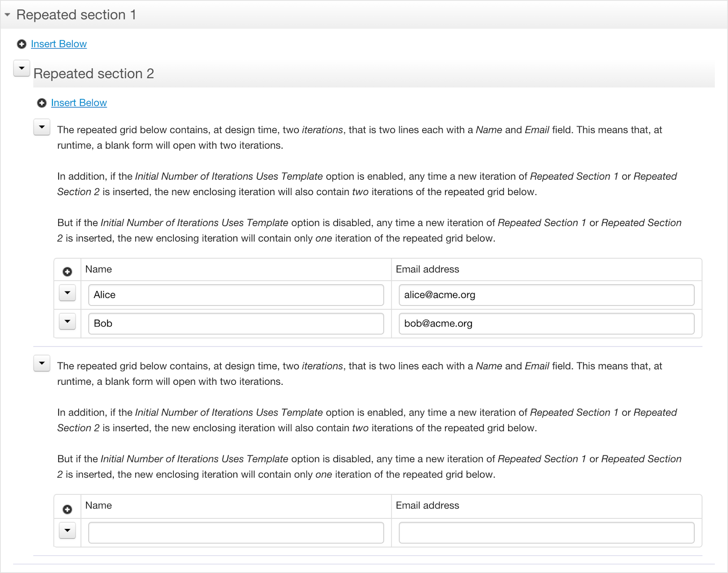This screenshot has width=728, height=573.
Task: Collapse Repeated section 1 via header arrow
Action: tap(7, 15)
